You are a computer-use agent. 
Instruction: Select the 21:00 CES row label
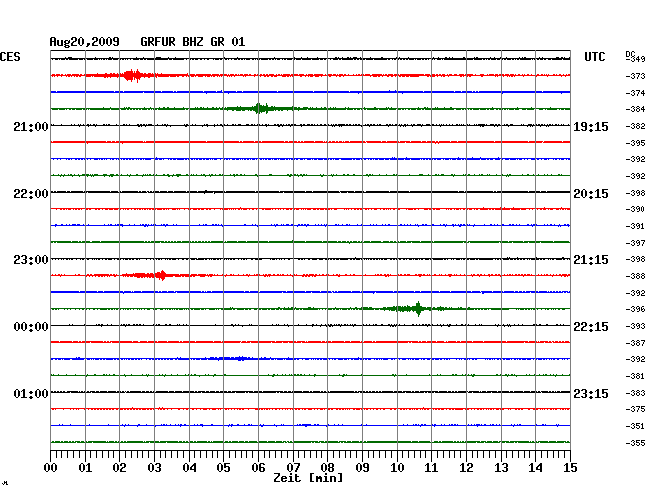coord(31,127)
